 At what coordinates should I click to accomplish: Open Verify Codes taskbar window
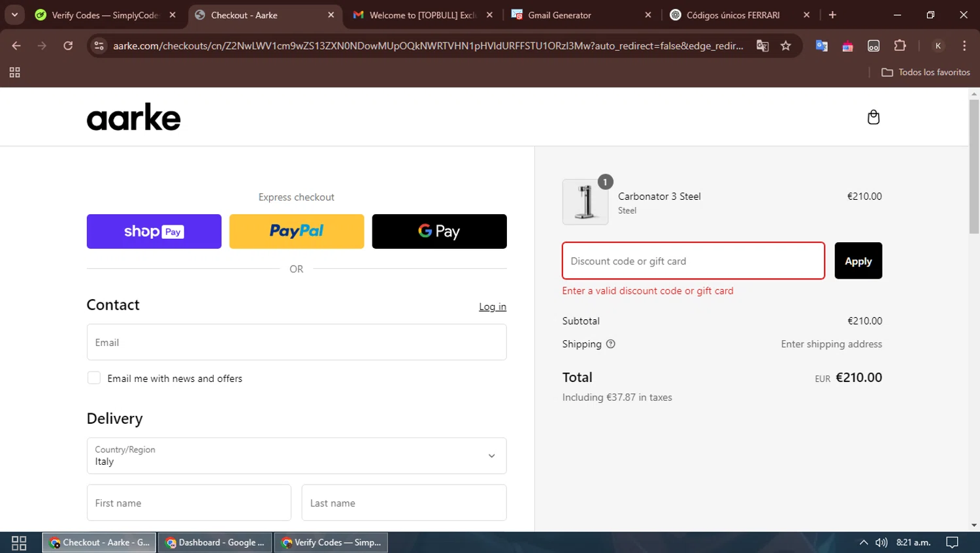(331, 543)
